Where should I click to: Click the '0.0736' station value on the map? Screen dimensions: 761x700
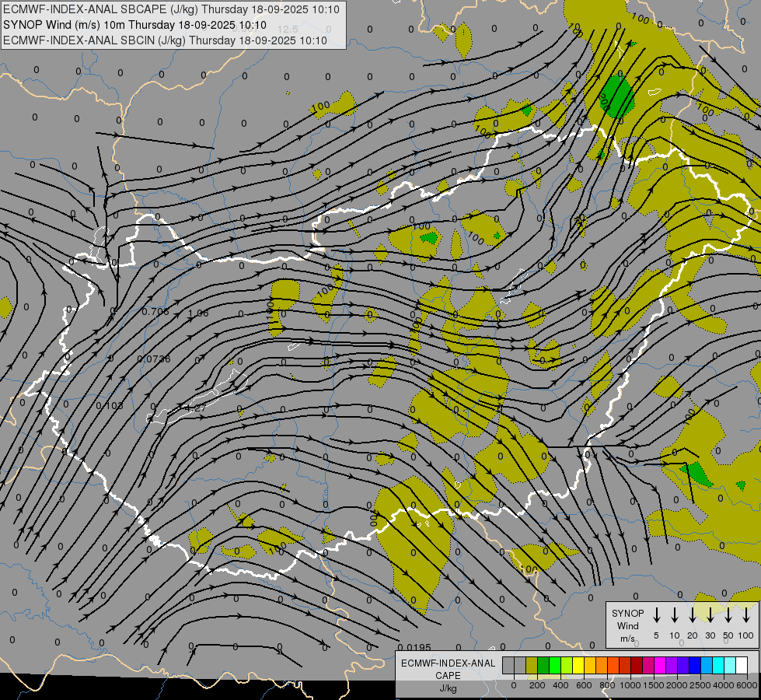point(154,359)
